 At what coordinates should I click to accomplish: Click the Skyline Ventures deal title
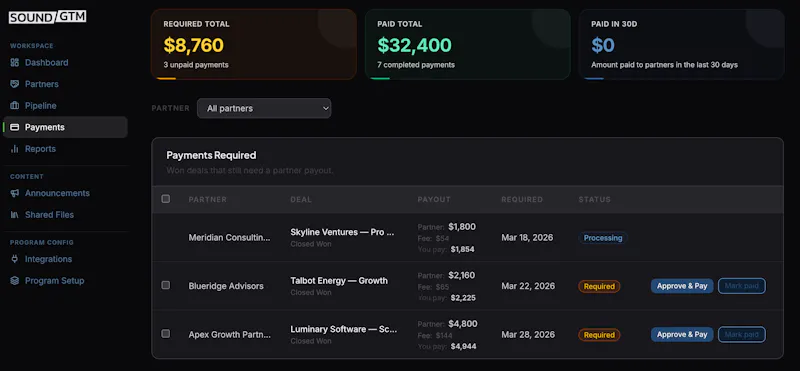click(x=342, y=232)
